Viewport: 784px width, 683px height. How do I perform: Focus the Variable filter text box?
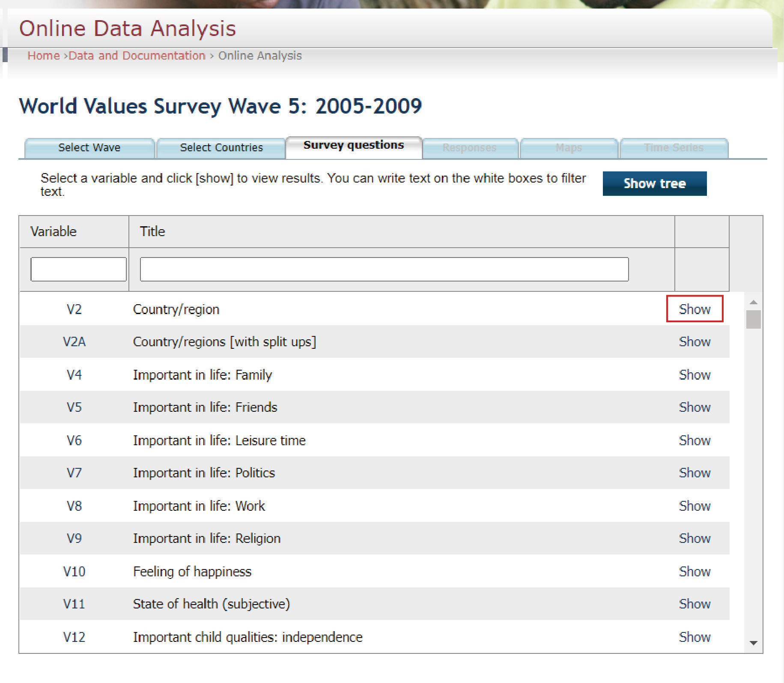point(79,269)
